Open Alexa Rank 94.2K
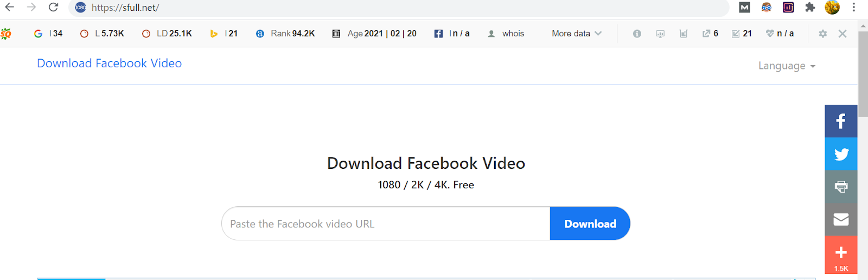Viewport: 868px width, 280px height. (285, 34)
